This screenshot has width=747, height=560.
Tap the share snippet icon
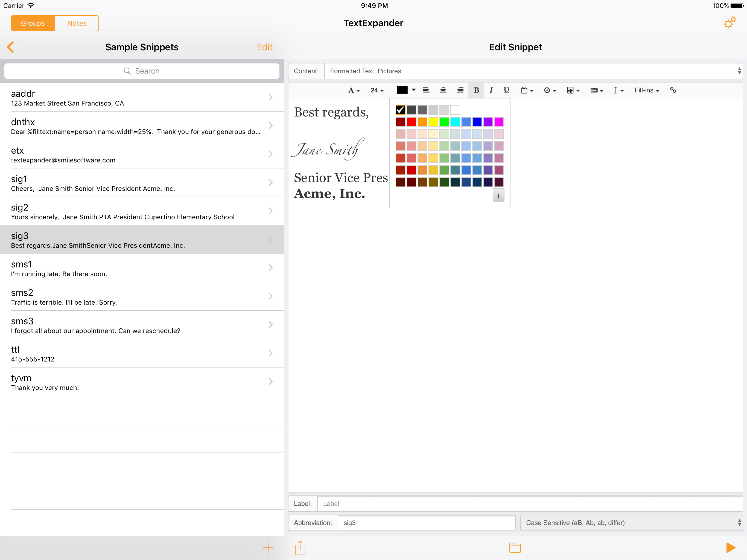(300, 547)
